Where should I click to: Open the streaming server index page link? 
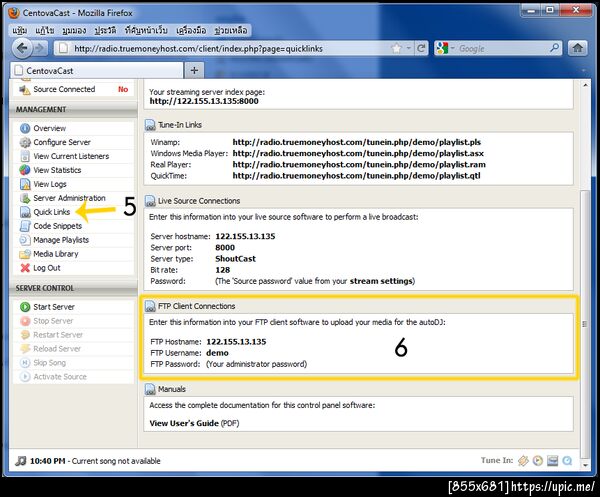tap(204, 101)
